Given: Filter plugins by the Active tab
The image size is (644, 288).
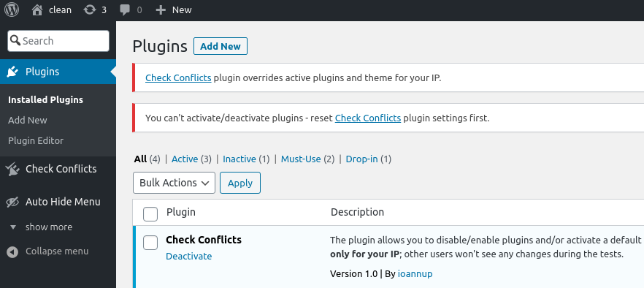Looking at the screenshot, I should coord(185,159).
